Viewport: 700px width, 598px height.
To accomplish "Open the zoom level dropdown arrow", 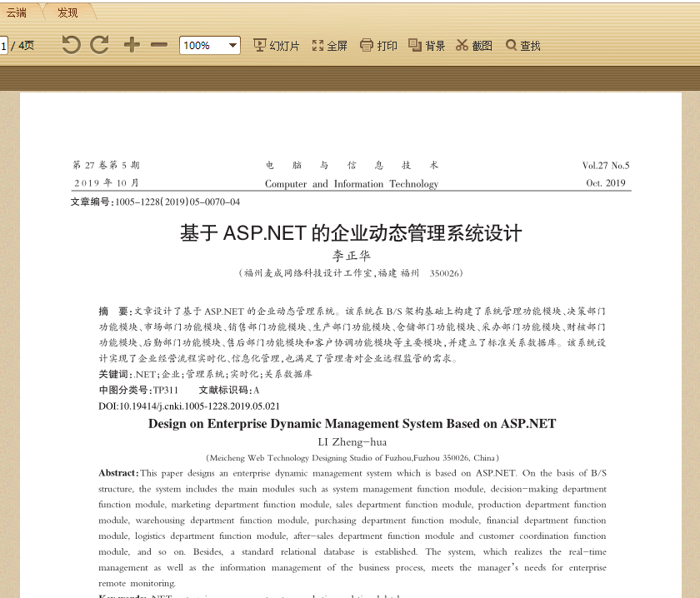I will tap(232, 45).
